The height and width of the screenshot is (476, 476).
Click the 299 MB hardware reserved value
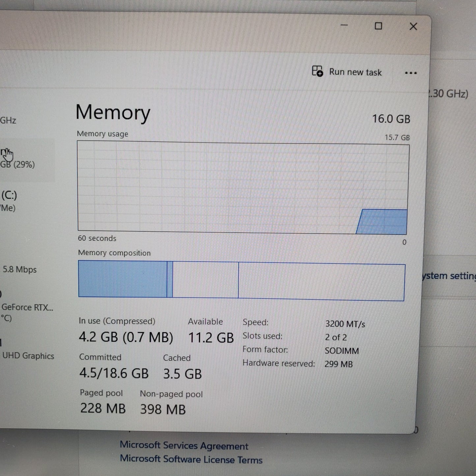tap(338, 364)
